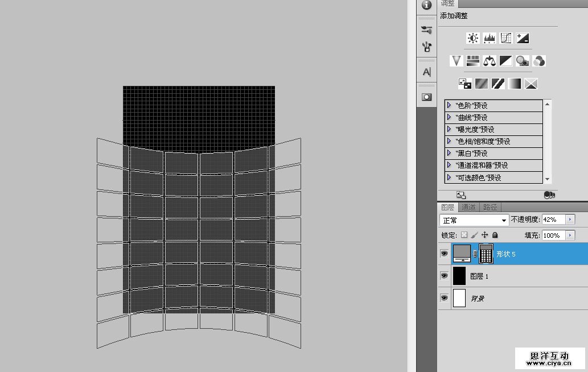Screen dimensions: 588x372
Task: Open the Character panel from the dock
Action: [x=426, y=72]
